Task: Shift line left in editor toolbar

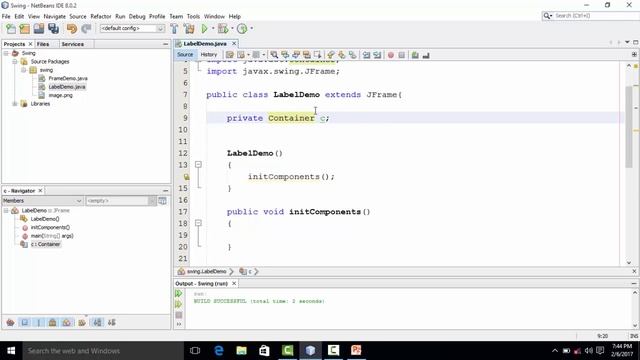Action: coord(367,55)
